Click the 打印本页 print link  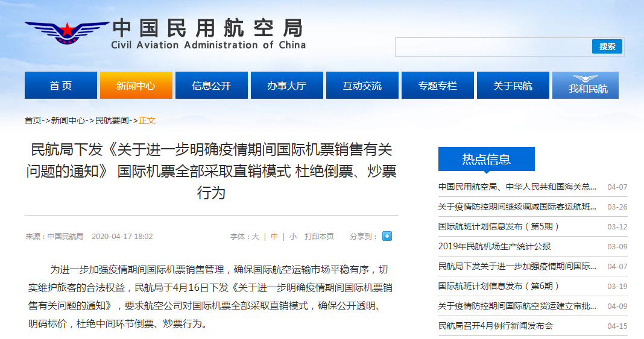click(319, 237)
